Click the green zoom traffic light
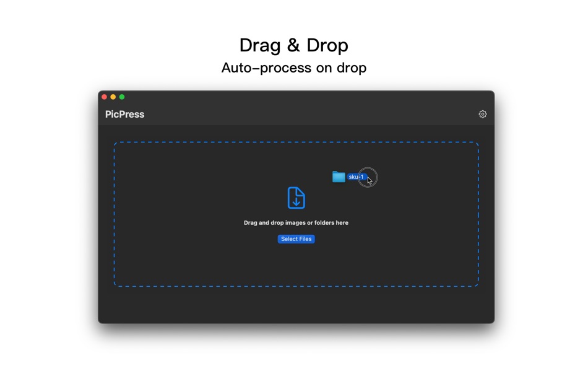Screen dimensions: 588x368 122,97
